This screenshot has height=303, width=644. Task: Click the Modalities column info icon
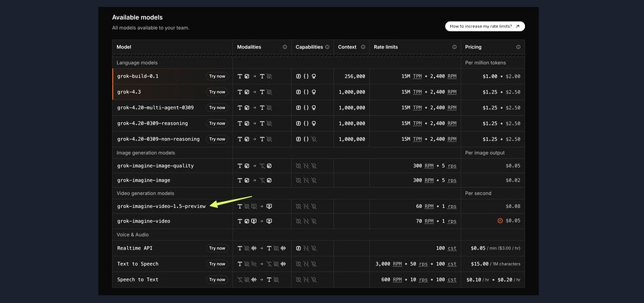pos(285,47)
